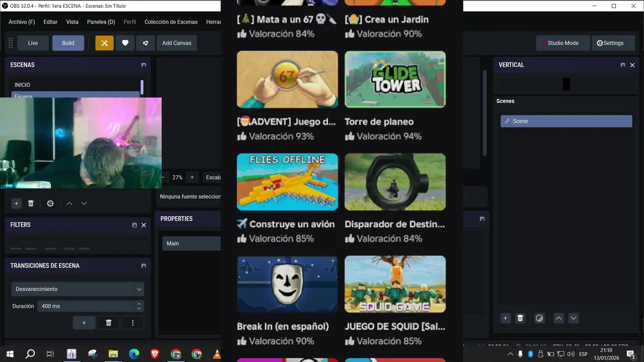Click the ESCENAS list scrollbar
This screenshot has width=644, height=362.
coord(142,87)
